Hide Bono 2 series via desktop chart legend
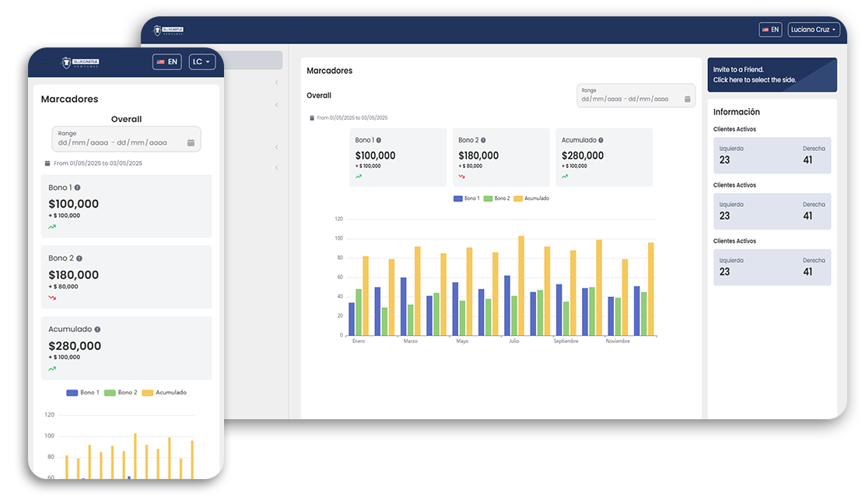The width and height of the screenshot is (862, 504). pos(496,198)
